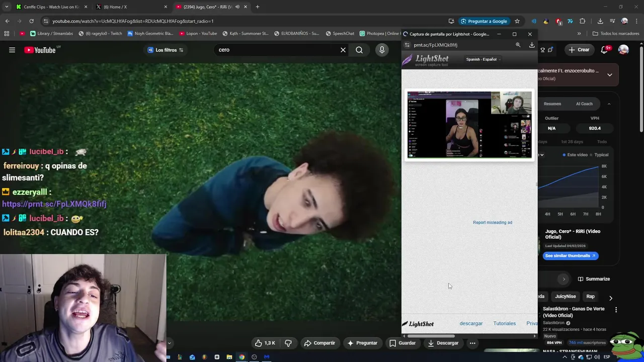Click the Report misleading ad link
The image size is (644, 362).
coord(493,222)
